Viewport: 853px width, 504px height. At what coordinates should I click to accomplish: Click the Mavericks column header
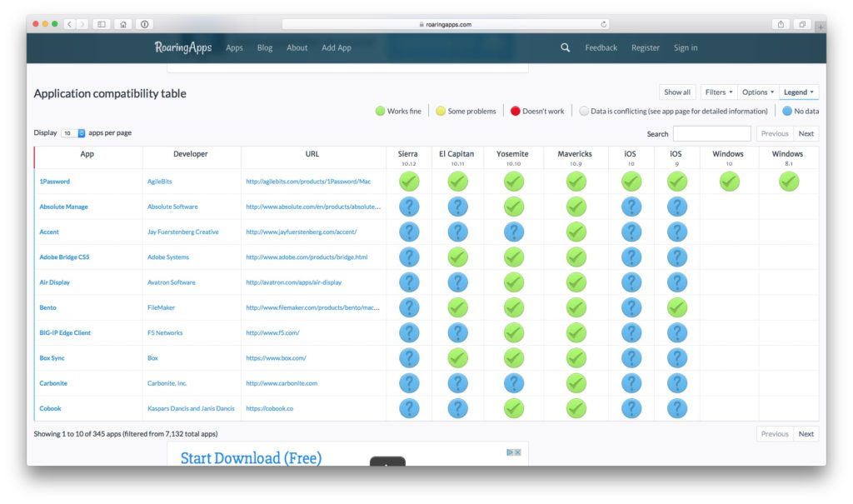[575, 157]
